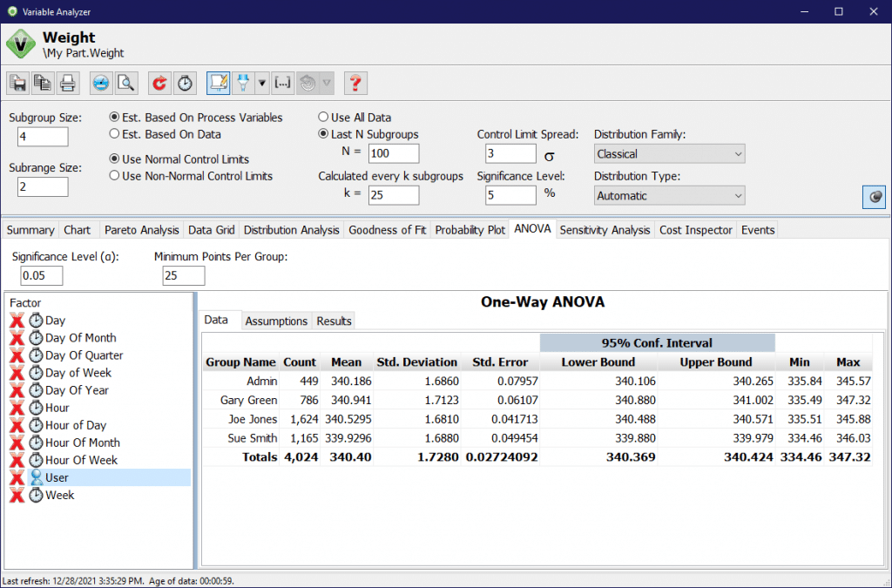The image size is (892, 588).
Task: Click the Subgroup Size input field
Action: (42, 137)
